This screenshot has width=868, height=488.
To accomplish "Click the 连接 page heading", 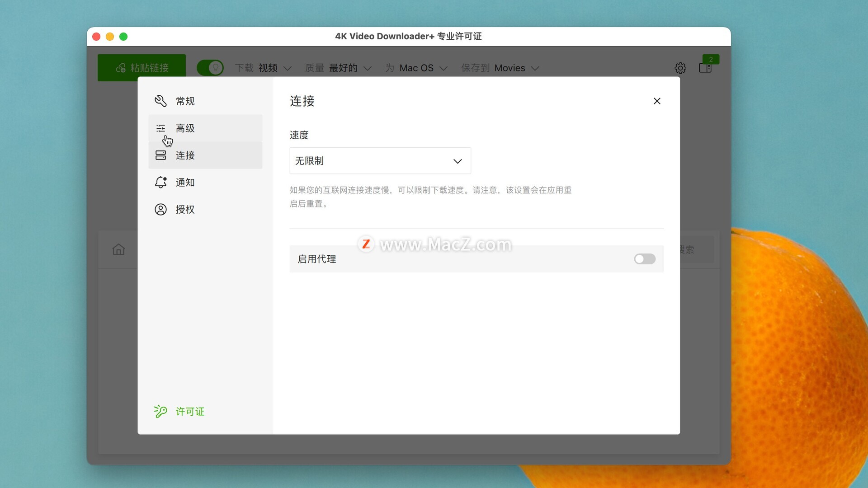I will click(x=302, y=101).
